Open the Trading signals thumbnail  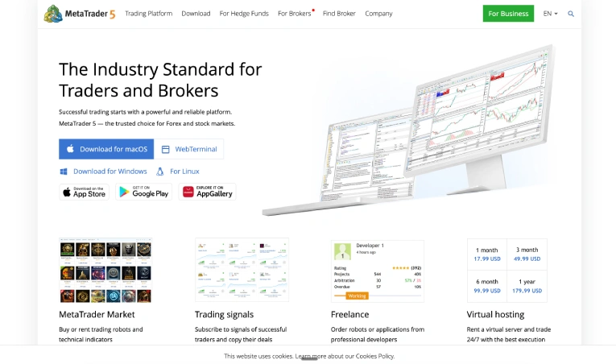242,270
